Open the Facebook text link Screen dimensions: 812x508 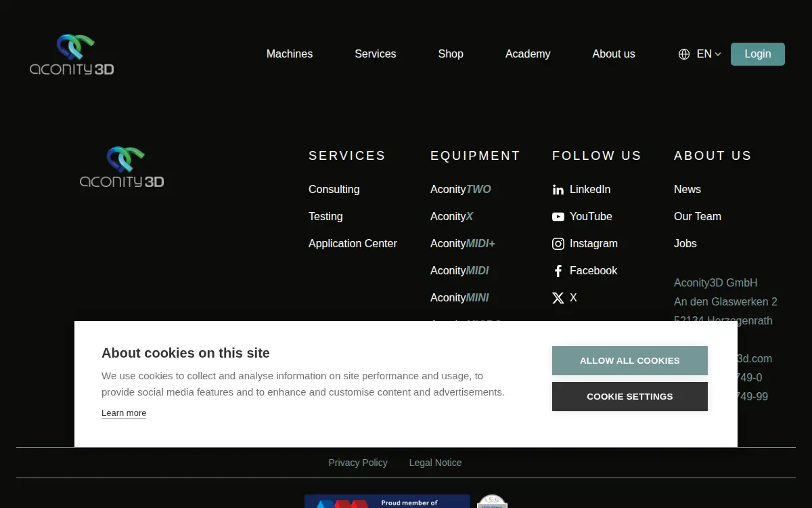pyautogui.click(x=593, y=271)
